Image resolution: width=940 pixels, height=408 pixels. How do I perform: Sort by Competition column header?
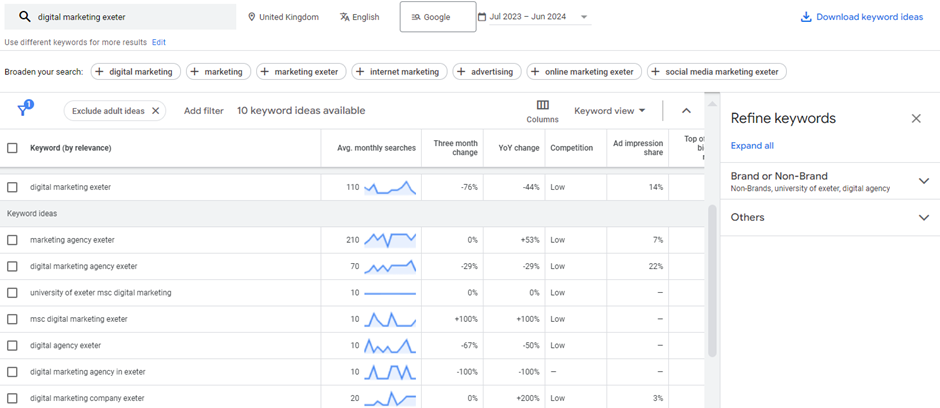coord(571,148)
